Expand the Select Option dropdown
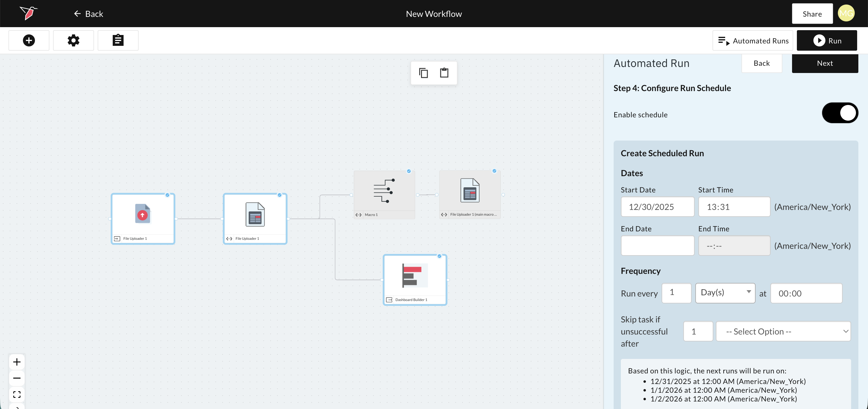Screen dimensions: 868x409 tap(783, 331)
